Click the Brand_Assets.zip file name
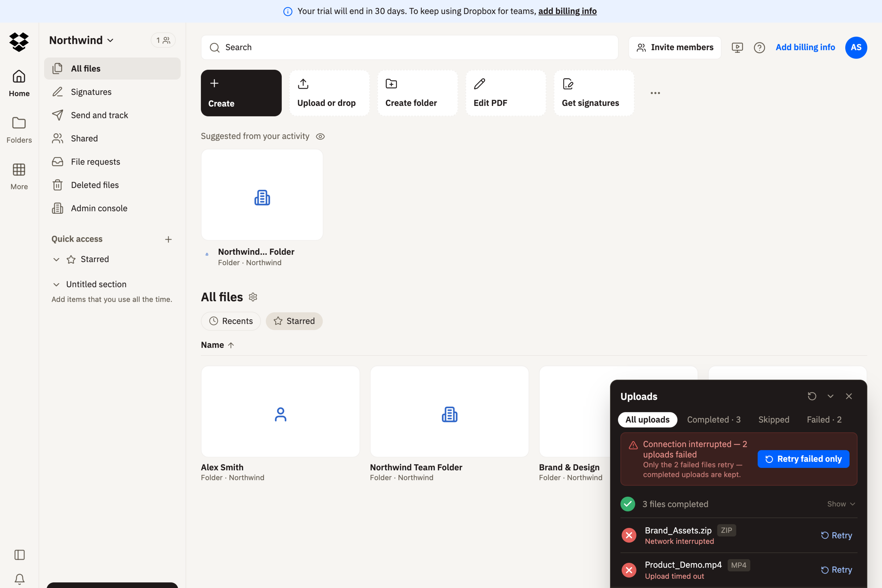Viewport: 882px width, 588px height. 678,531
